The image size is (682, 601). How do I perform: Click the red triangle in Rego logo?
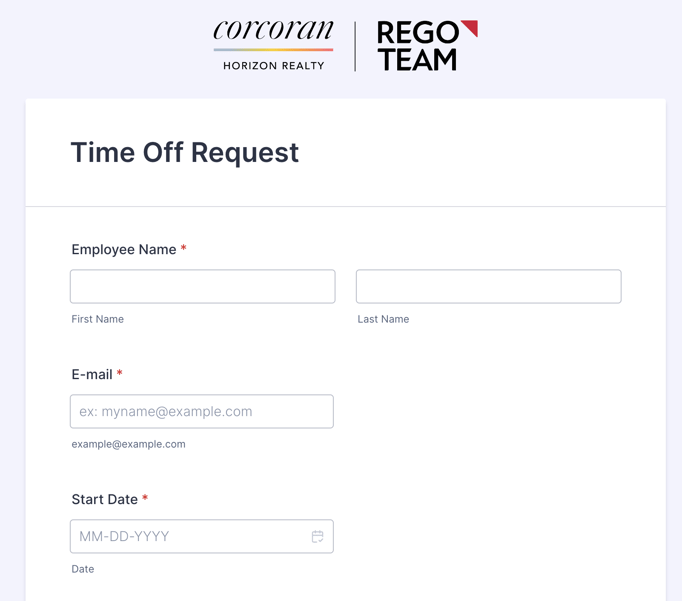pos(469,28)
